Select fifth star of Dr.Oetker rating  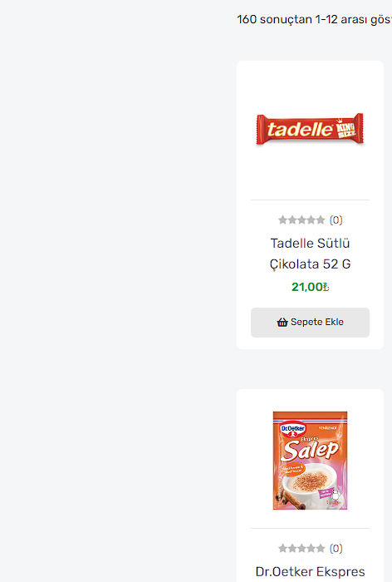tap(321, 548)
